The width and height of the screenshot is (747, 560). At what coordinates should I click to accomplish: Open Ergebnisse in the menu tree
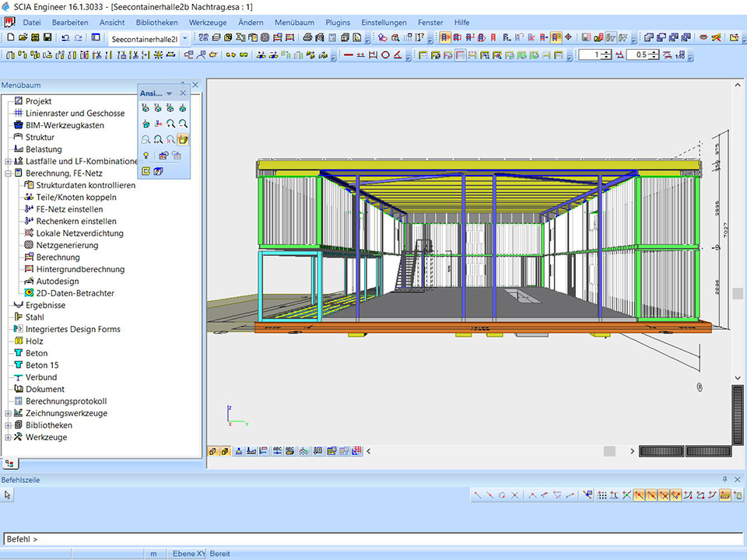point(45,306)
